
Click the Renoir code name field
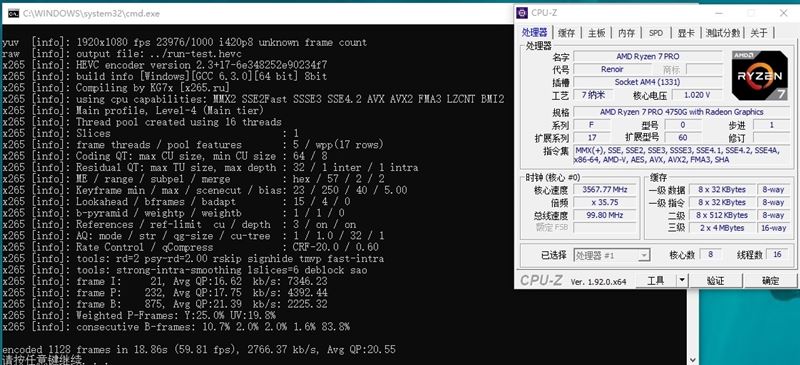point(612,69)
